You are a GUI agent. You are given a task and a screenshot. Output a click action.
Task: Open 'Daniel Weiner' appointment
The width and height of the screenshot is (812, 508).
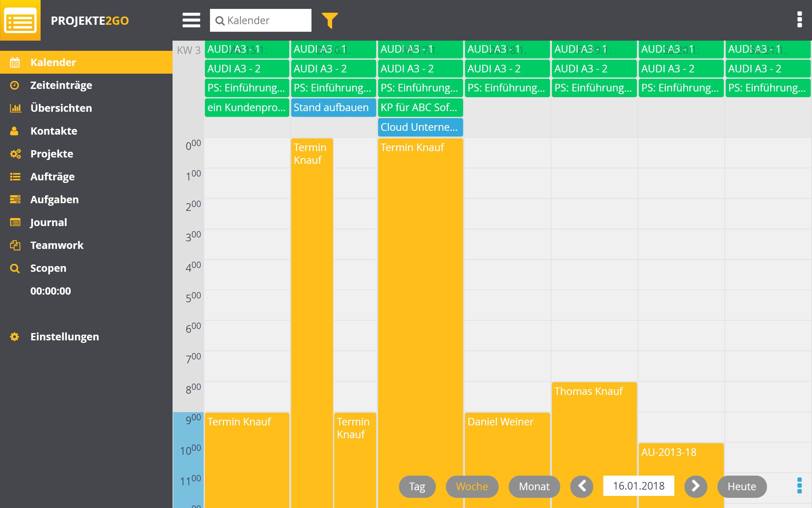coord(507,460)
